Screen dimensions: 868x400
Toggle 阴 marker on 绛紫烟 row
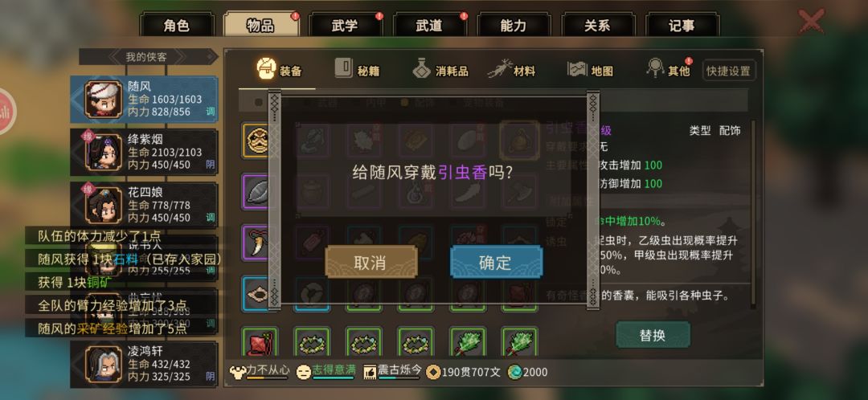[211, 165]
